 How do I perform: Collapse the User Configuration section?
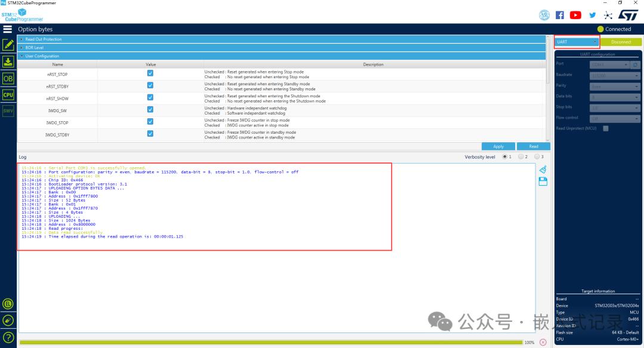point(281,56)
